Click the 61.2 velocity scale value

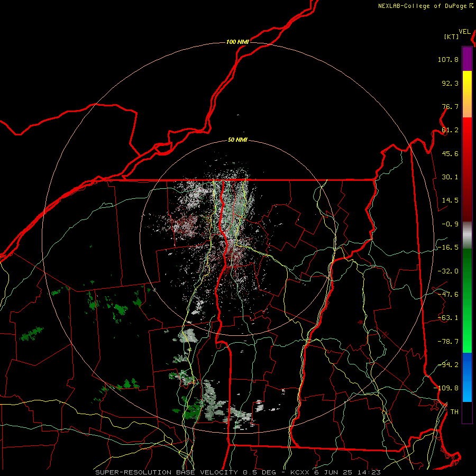[x=450, y=130]
